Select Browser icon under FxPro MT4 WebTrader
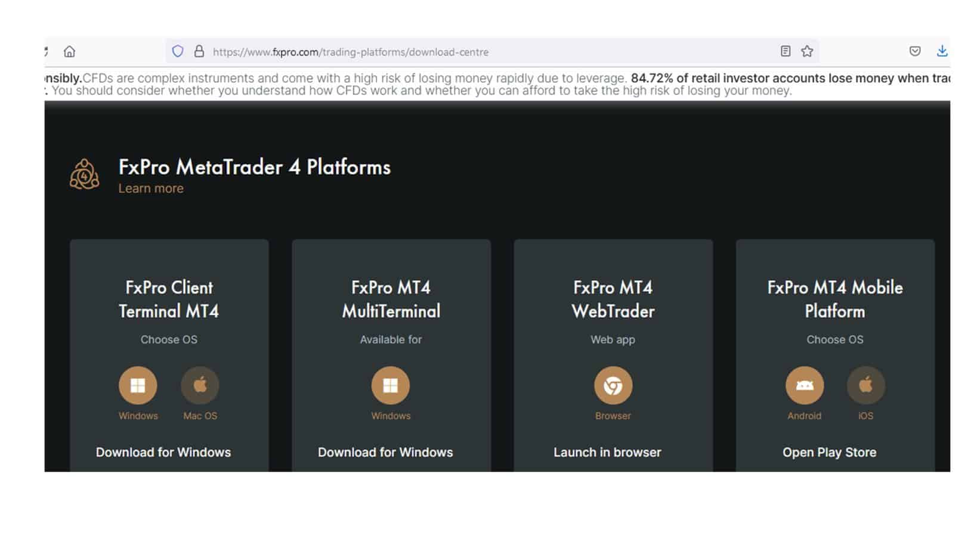Viewport: 980px width, 551px height. click(613, 385)
